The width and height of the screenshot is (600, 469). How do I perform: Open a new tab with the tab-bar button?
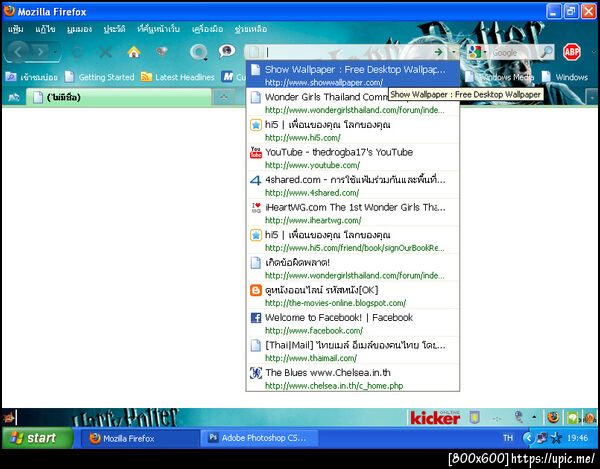pyautogui.click(x=224, y=98)
